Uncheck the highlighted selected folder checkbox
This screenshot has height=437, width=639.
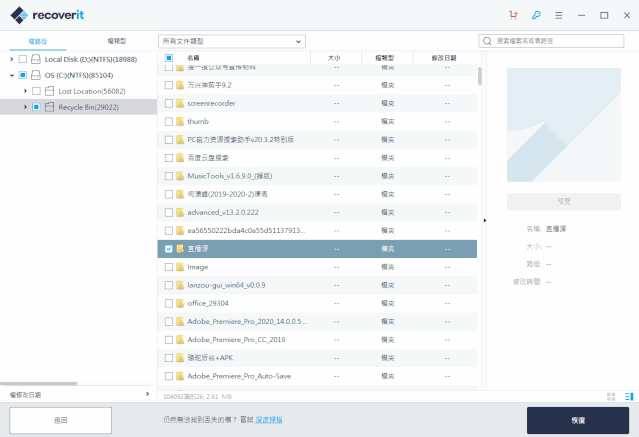coord(169,249)
